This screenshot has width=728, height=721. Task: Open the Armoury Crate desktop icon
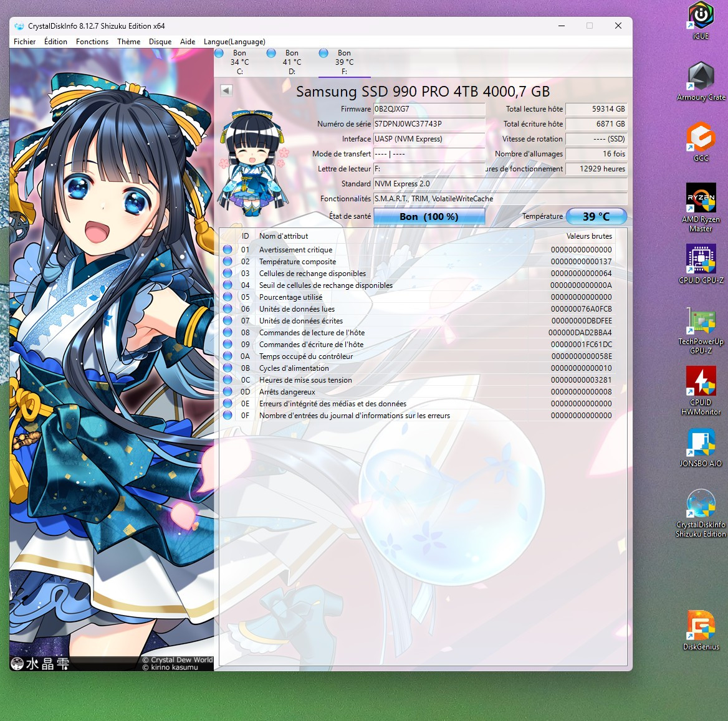point(701,81)
